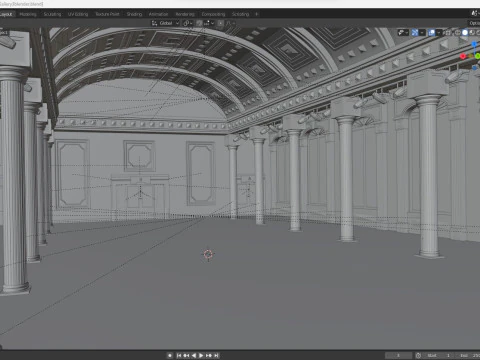Click the green Y axis gizmo handle

pyautogui.click(x=477, y=56)
